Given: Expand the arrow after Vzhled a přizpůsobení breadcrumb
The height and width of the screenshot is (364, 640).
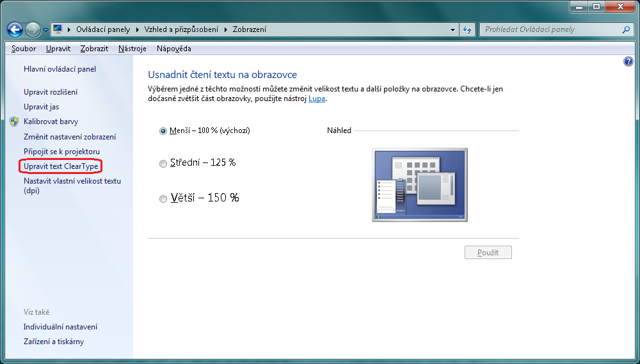Looking at the screenshot, I should click(x=225, y=29).
